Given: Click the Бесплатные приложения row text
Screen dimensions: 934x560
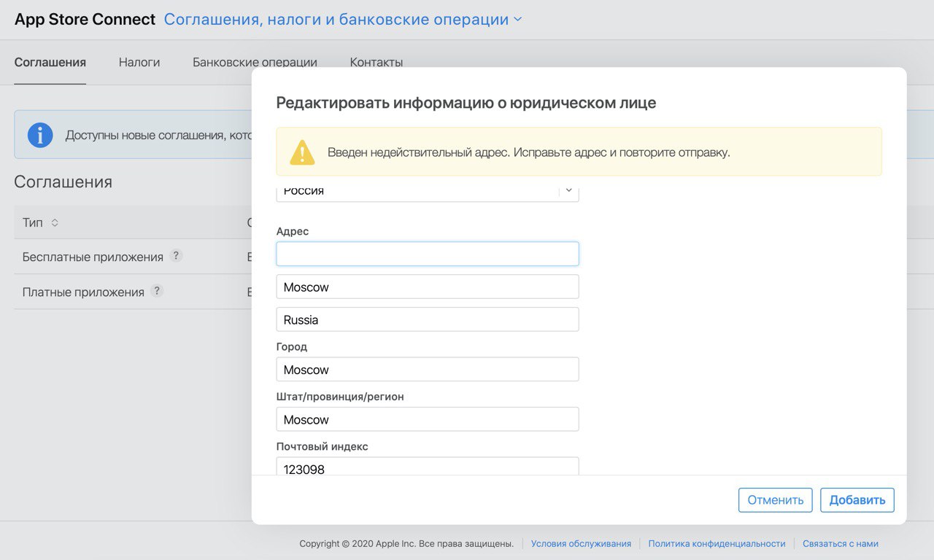Looking at the screenshot, I should [93, 257].
